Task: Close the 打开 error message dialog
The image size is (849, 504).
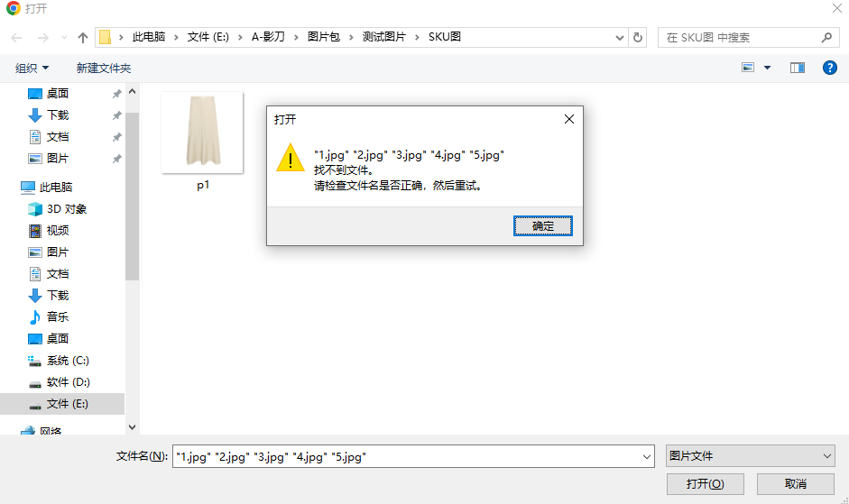Action: [568, 119]
